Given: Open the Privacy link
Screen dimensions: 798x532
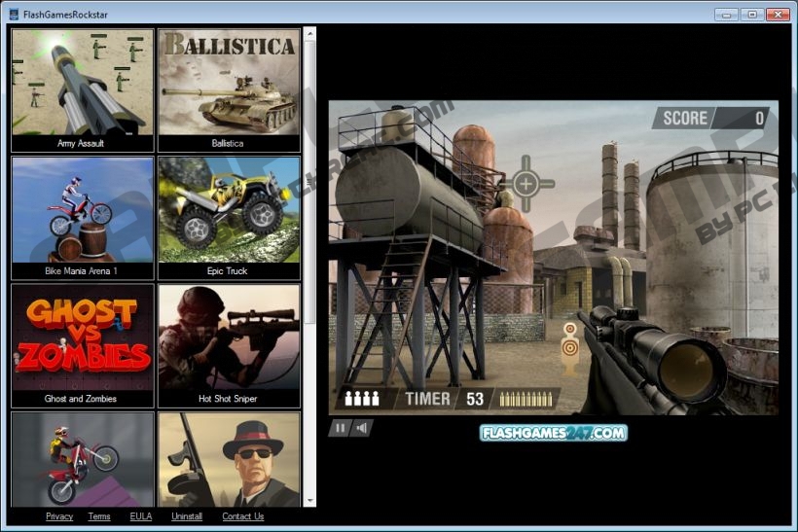Looking at the screenshot, I should coord(59,516).
